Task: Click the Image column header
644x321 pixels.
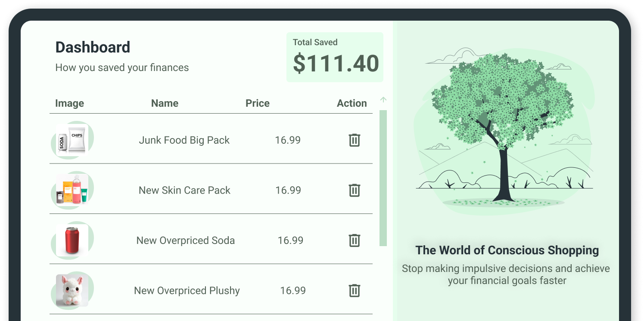Action: click(x=69, y=103)
